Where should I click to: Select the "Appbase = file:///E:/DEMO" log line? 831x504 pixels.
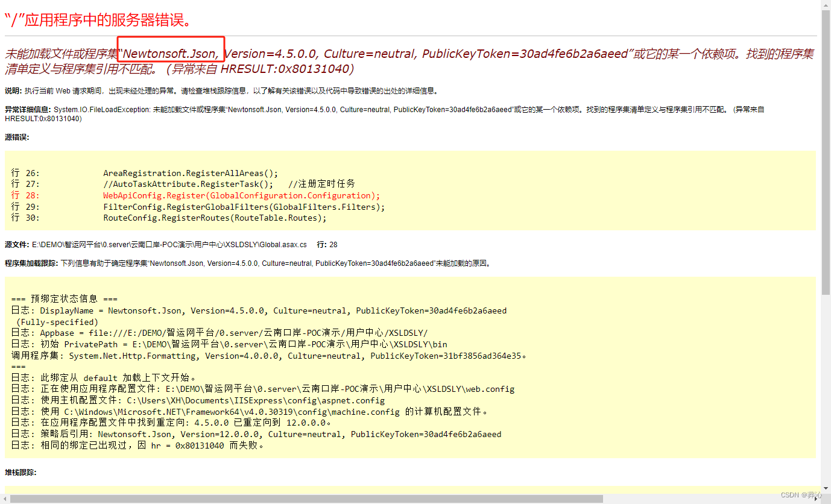click(220, 333)
